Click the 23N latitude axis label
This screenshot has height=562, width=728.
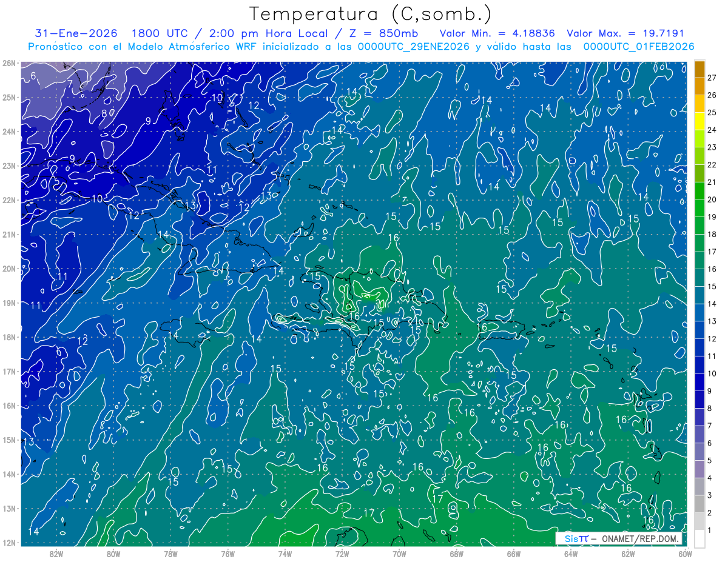click(x=9, y=166)
